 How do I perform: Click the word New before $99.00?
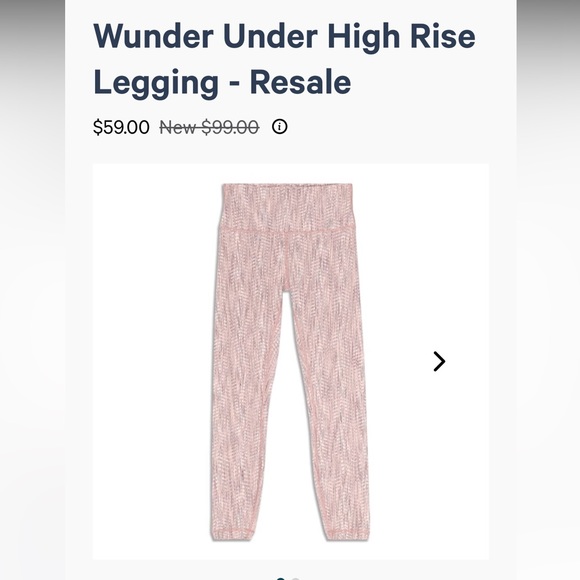[178, 128]
